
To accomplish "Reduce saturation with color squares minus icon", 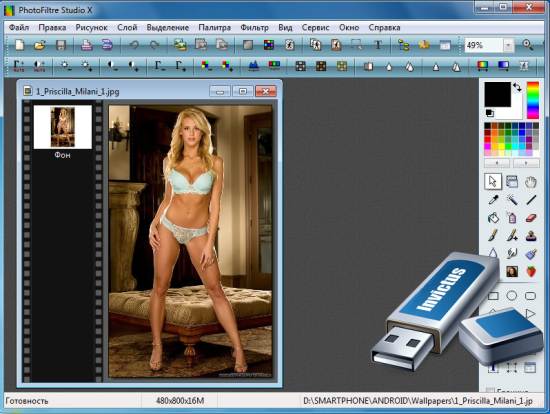I will (206, 66).
